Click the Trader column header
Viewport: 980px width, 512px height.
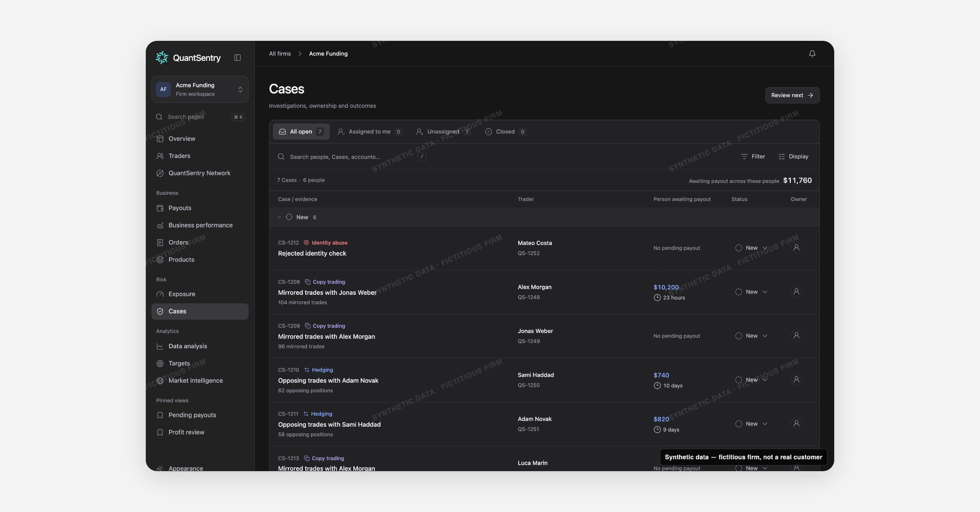coord(526,199)
